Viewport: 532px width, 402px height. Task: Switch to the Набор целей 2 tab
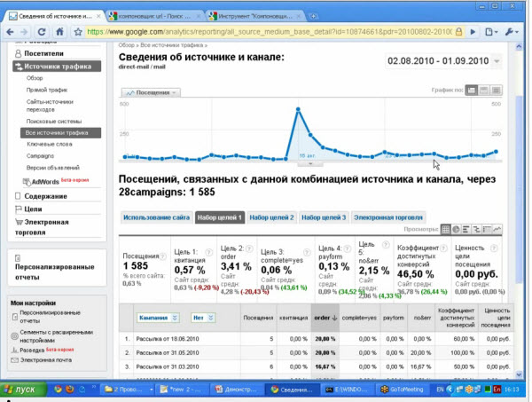(270, 217)
